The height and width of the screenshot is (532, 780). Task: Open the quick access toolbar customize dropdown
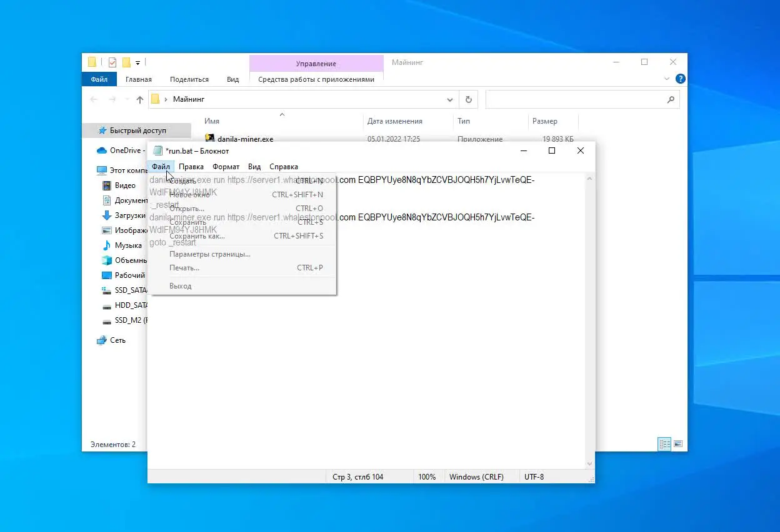137,62
